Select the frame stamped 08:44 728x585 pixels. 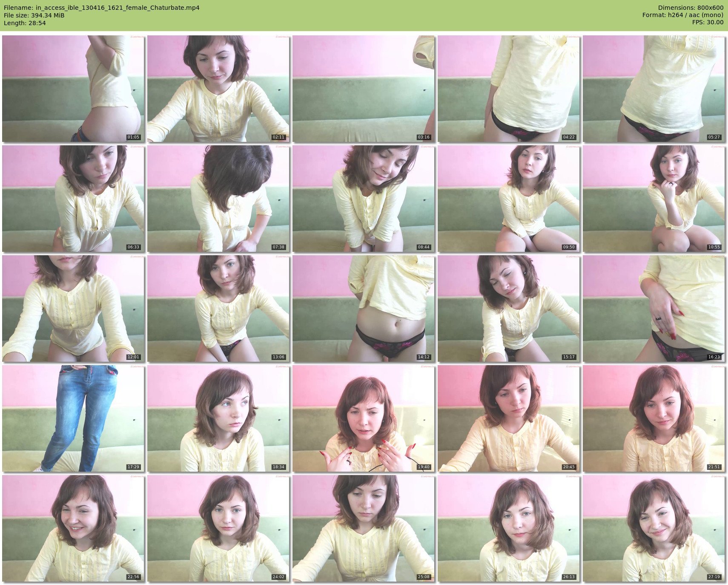pos(364,199)
